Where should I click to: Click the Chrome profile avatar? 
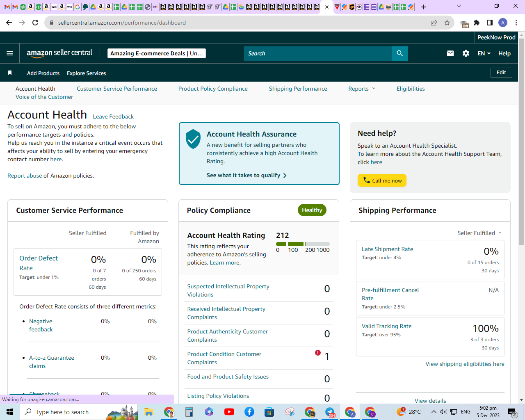tap(503, 23)
